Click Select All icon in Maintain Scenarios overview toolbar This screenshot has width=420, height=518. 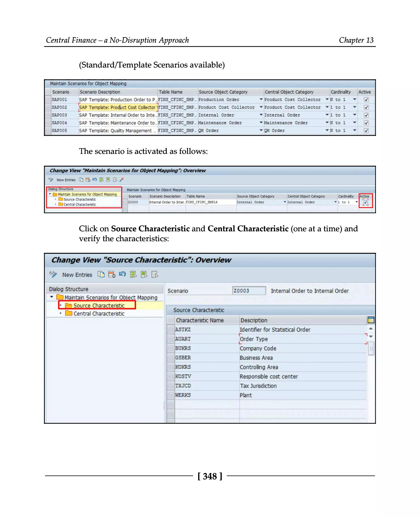[101, 180]
